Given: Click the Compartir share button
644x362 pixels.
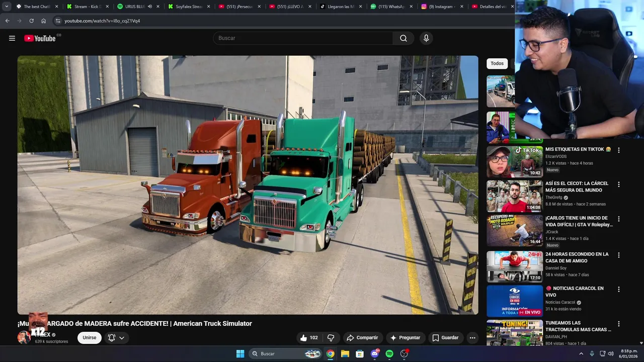Looking at the screenshot, I should point(362,338).
